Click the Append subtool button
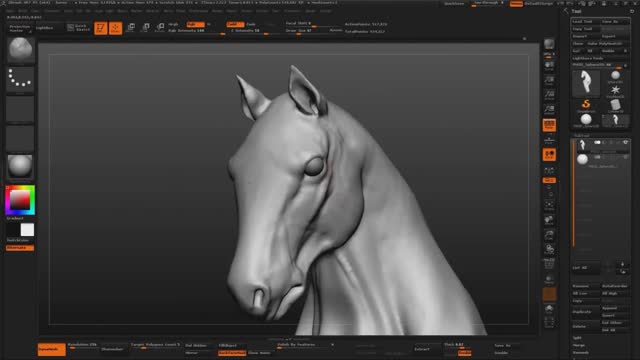640x360 pixels. point(615,308)
